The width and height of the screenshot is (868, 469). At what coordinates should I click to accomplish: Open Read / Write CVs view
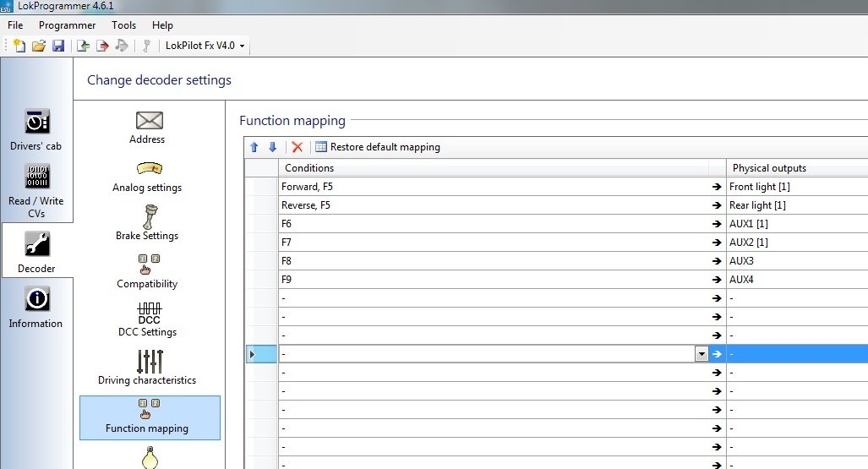pyautogui.click(x=36, y=191)
